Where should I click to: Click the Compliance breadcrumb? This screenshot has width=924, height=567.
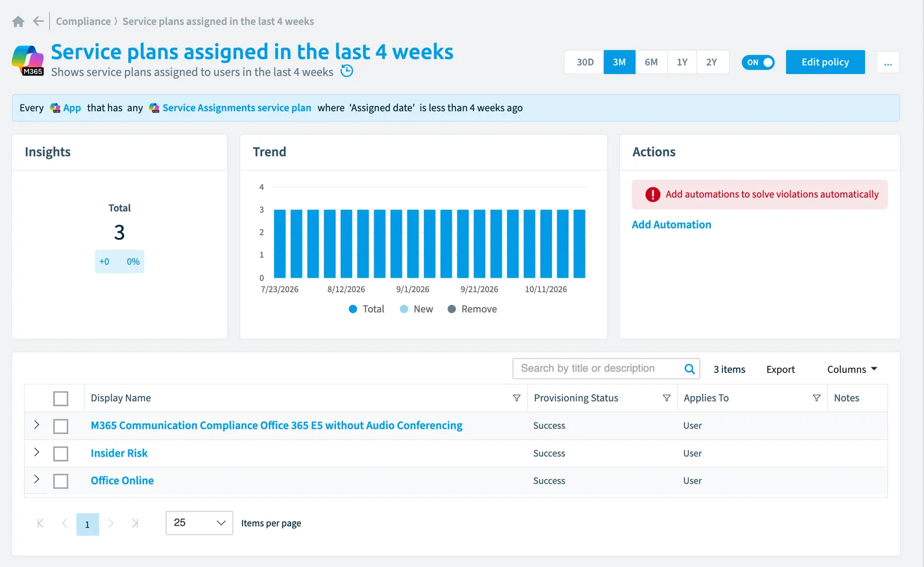point(83,21)
